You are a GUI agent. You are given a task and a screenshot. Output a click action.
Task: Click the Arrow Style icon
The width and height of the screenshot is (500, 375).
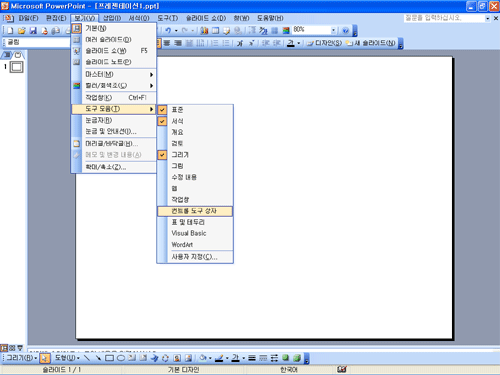coord(274,358)
